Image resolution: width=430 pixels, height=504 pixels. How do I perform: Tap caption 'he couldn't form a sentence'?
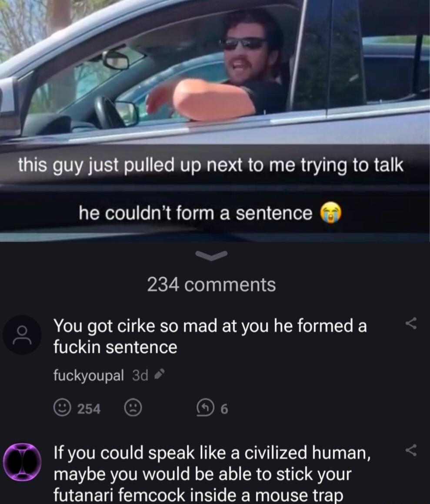click(196, 213)
